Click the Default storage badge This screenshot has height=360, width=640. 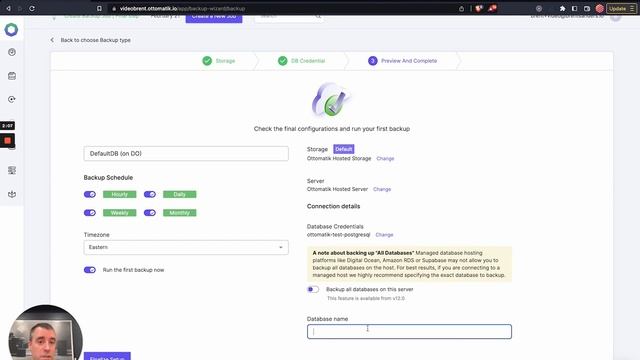(344, 149)
